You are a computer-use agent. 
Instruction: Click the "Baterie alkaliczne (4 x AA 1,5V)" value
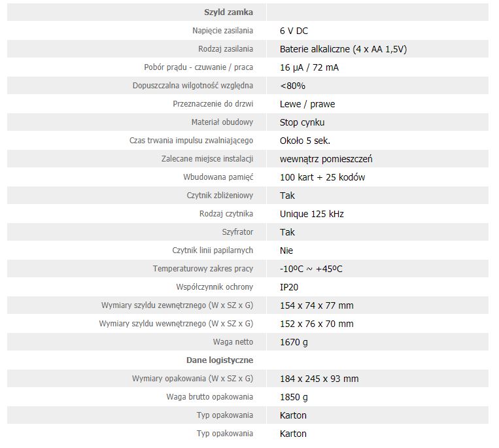point(343,49)
